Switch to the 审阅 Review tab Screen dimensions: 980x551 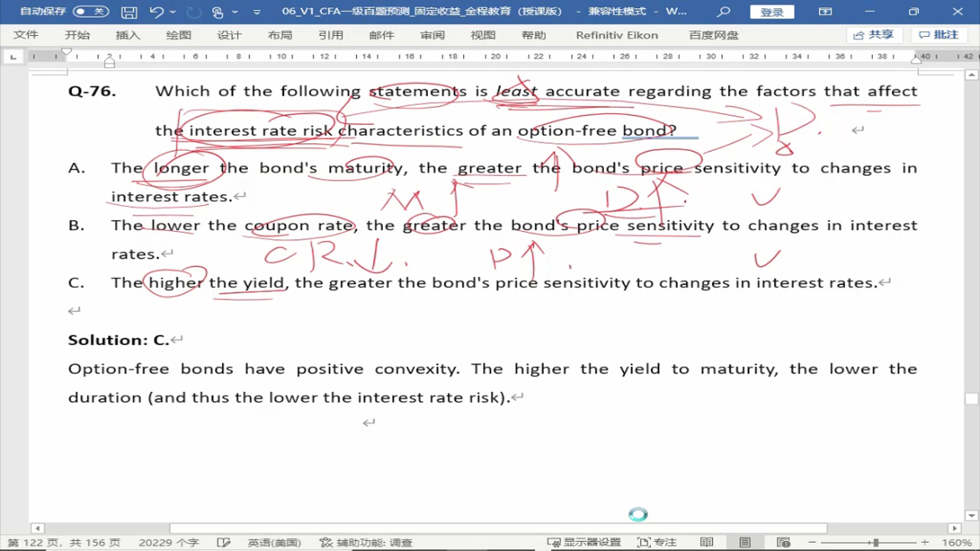[x=432, y=35]
